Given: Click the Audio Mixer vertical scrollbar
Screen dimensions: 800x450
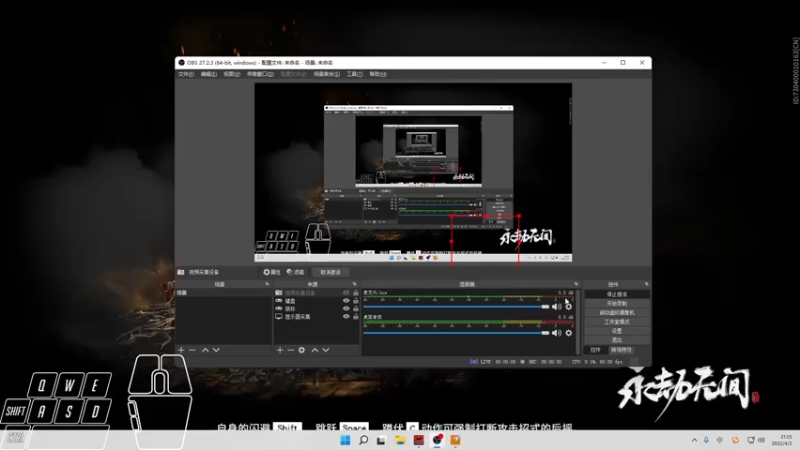Looking at the screenshot, I should (578, 321).
